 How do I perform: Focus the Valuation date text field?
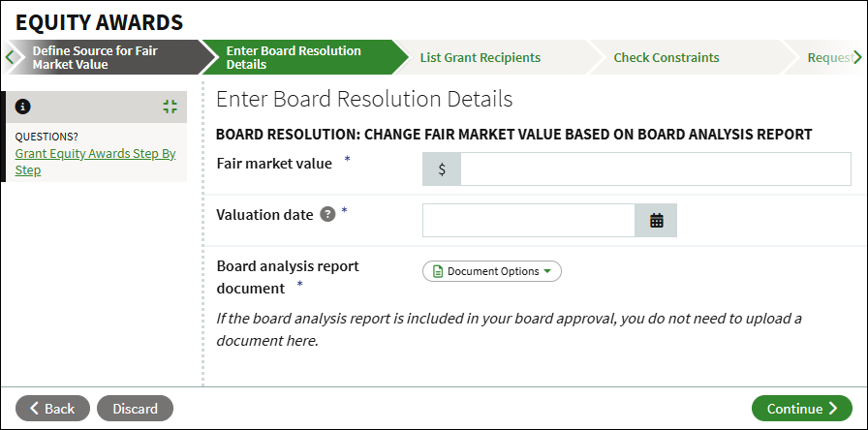tap(529, 220)
